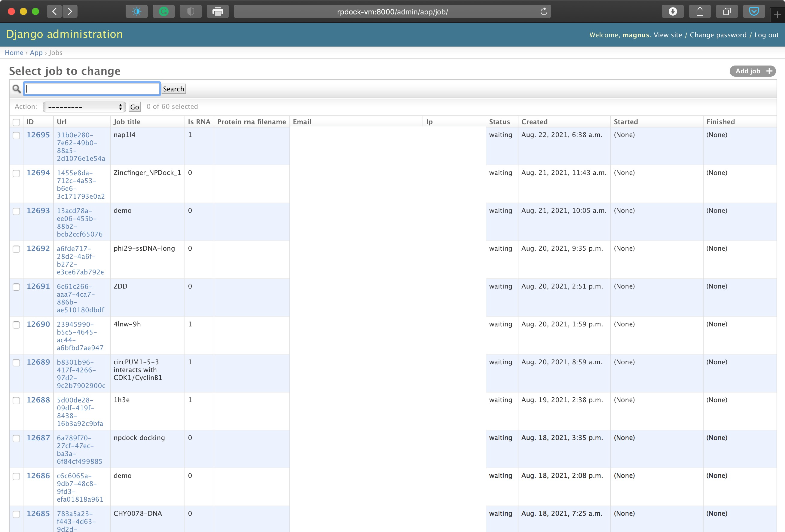The image size is (785, 532).
Task: Click the browser forward arrow
Action: click(x=70, y=11)
